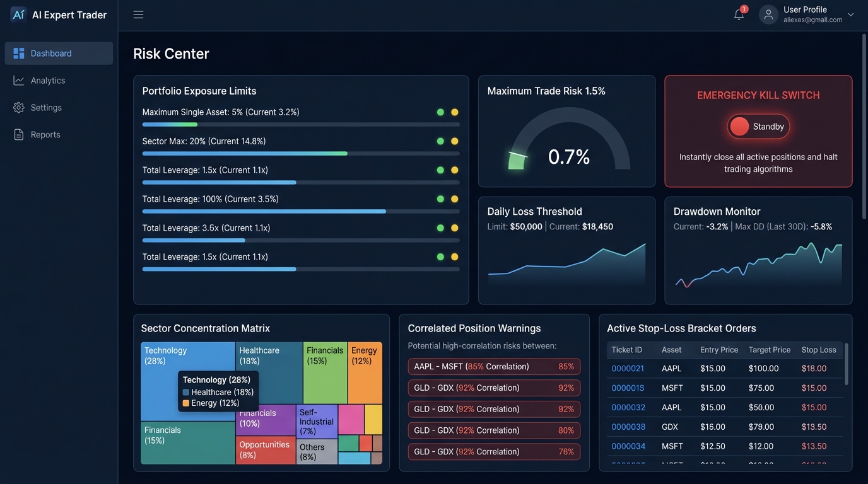Open ticket 0000021 link
868x484 pixels.
[628, 369]
